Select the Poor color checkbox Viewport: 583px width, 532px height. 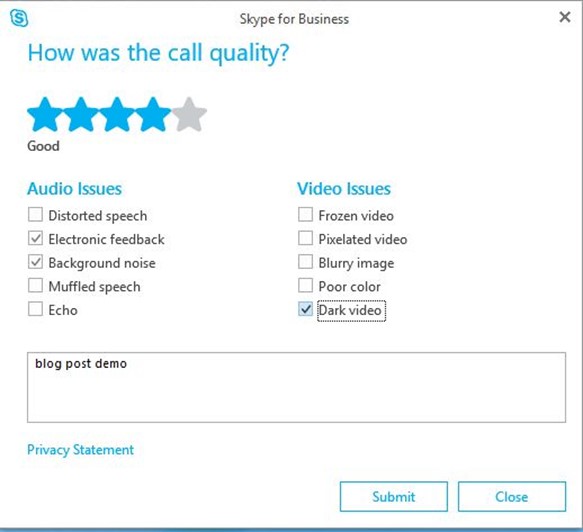tap(305, 286)
